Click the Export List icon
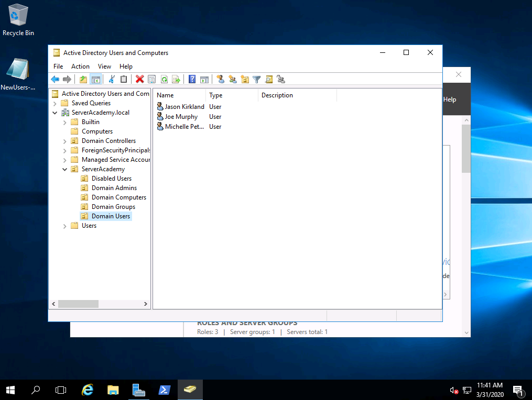The height and width of the screenshot is (400, 532). tap(176, 80)
